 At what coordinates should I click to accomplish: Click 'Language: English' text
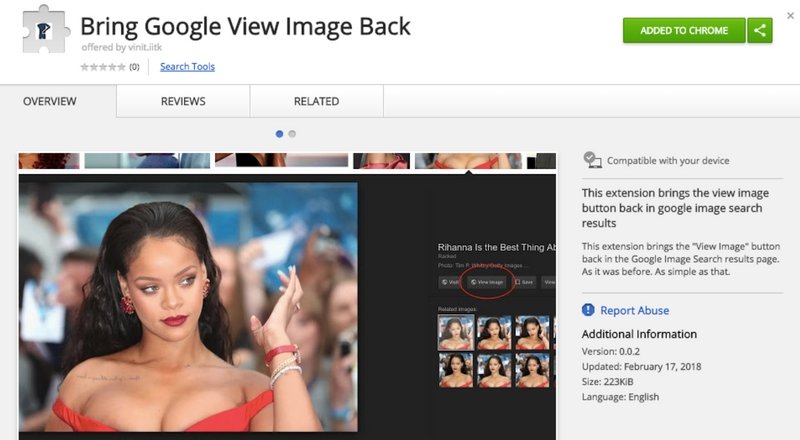pos(620,397)
